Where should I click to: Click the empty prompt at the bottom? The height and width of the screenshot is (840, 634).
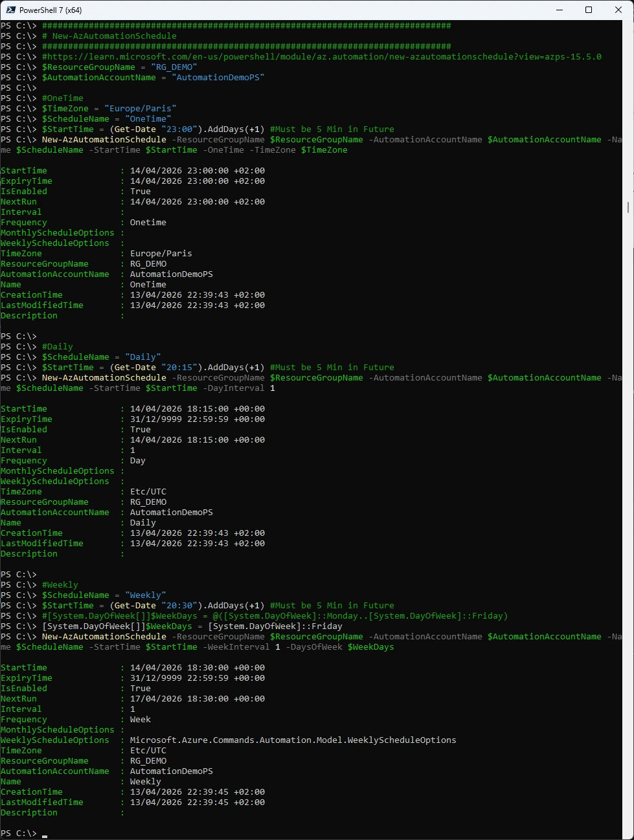click(x=45, y=834)
